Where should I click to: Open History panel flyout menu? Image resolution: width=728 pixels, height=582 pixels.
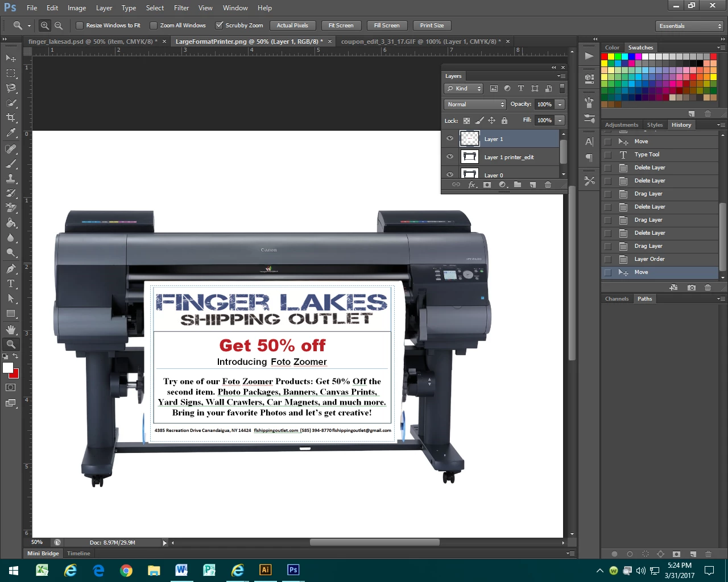click(x=721, y=124)
